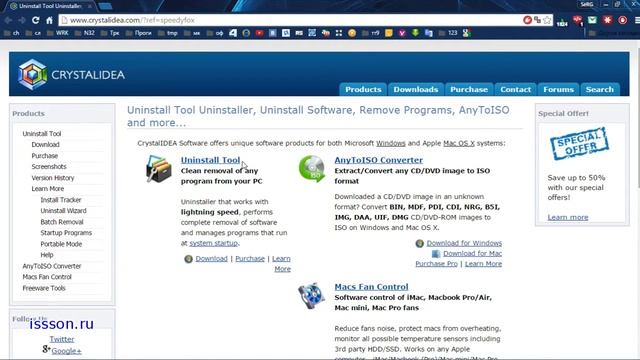Viewport: 640px width, 360px height.
Task: Open the heart-rate extension icon with badge
Action: [x=578, y=20]
